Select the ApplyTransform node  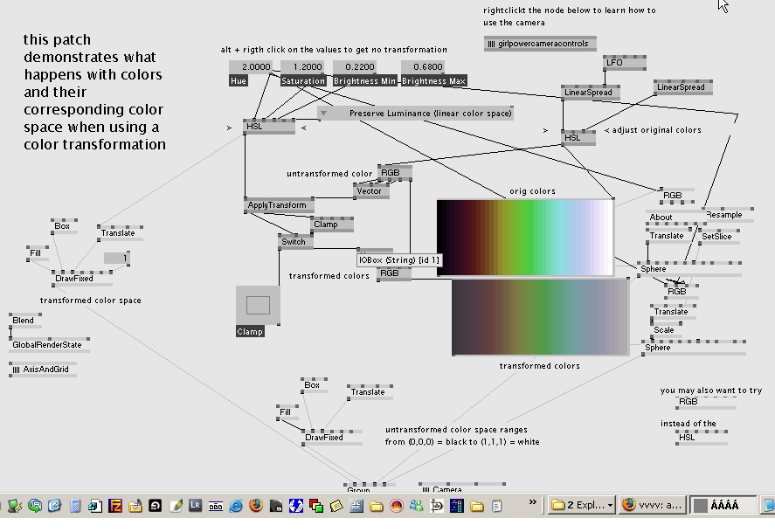pyautogui.click(x=276, y=206)
